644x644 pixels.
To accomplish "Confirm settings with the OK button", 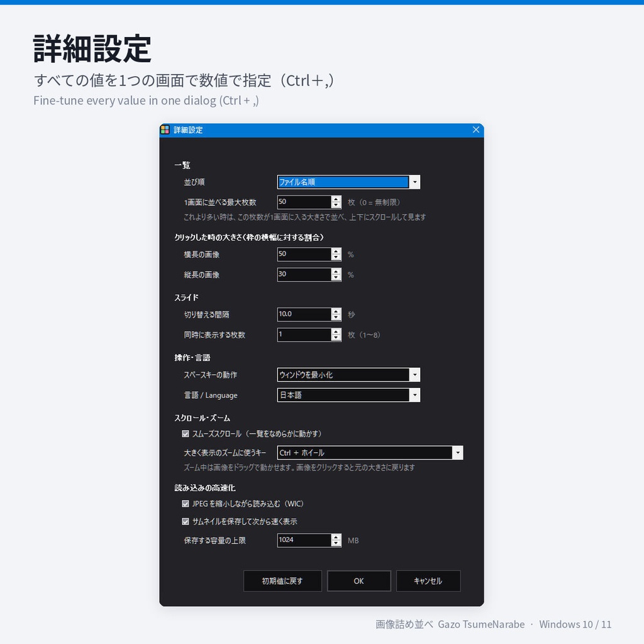I will 359,580.
